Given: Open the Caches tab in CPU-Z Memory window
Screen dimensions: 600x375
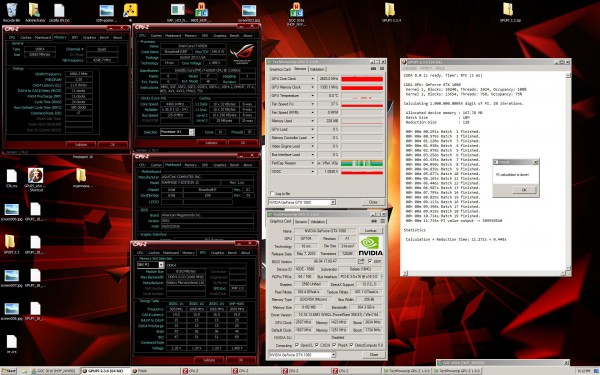Looking at the screenshot, I should point(26,38).
